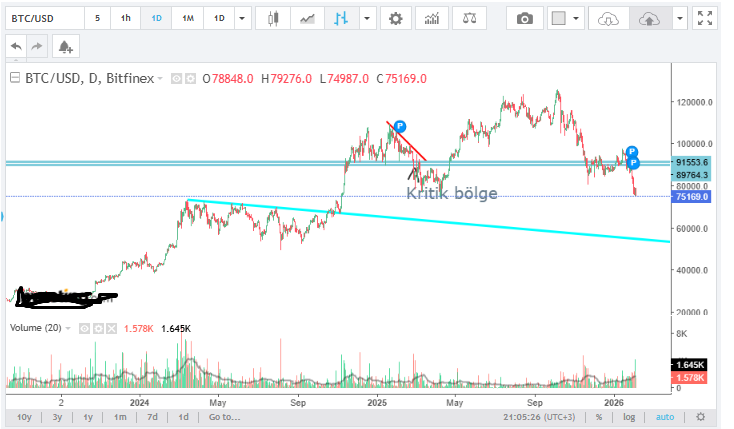This screenshot has width=734, height=429.
Task: Click the BTC/USD symbol search field
Action: coord(40,18)
